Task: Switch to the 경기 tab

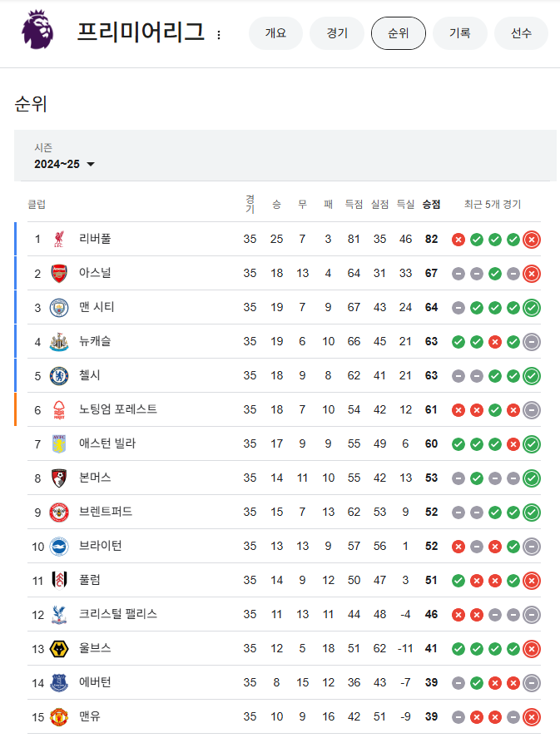Action: 337,33
